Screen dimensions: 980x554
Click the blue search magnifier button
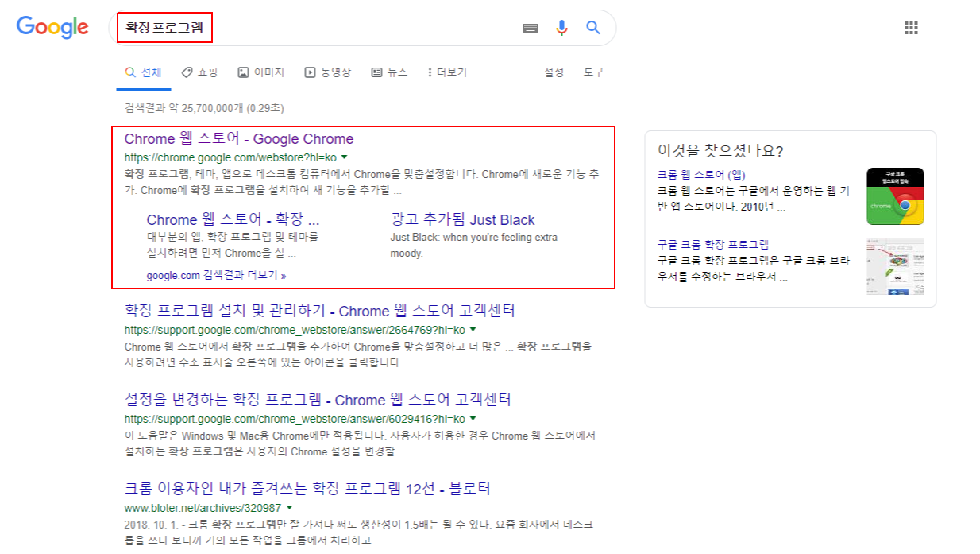(593, 28)
